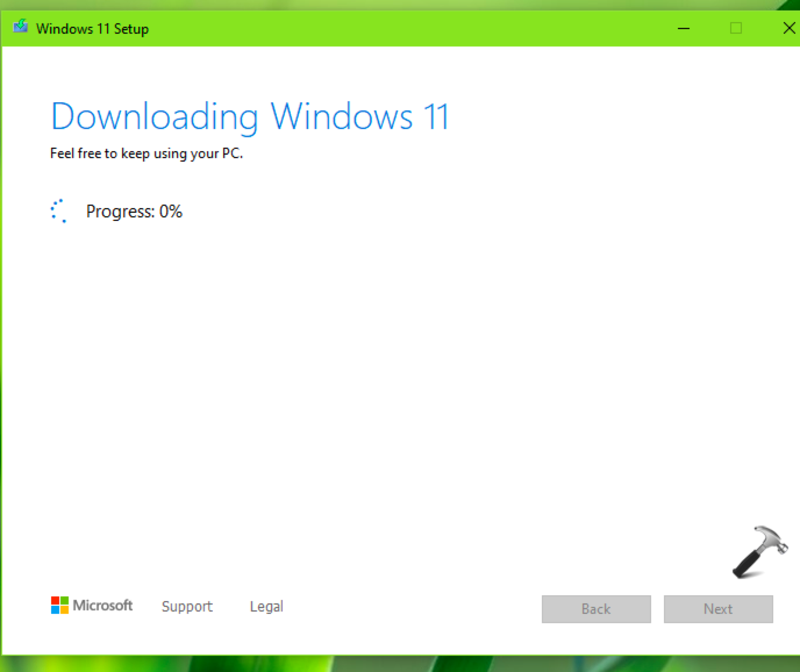800x672 pixels.
Task: Click the Back button
Action: (597, 609)
